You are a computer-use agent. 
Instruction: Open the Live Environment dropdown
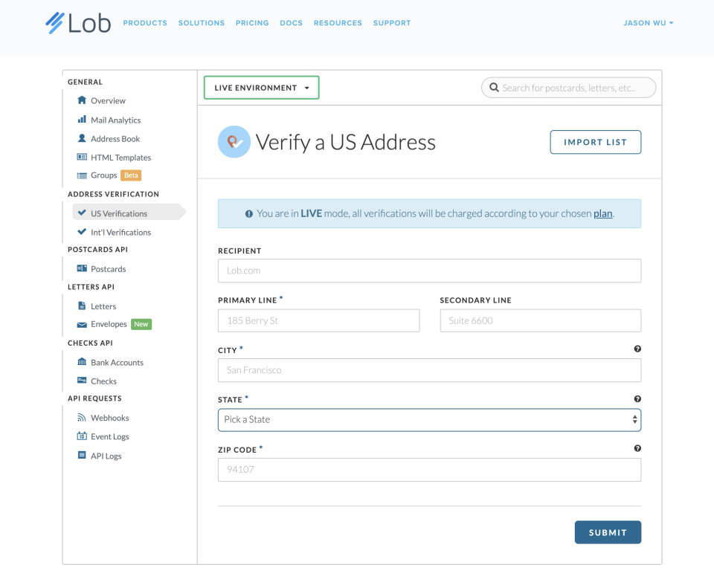click(x=262, y=88)
